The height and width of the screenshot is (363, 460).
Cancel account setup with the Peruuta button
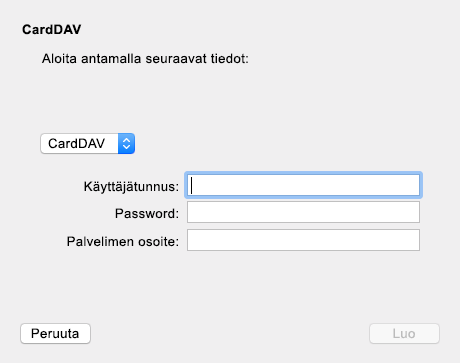click(x=55, y=333)
